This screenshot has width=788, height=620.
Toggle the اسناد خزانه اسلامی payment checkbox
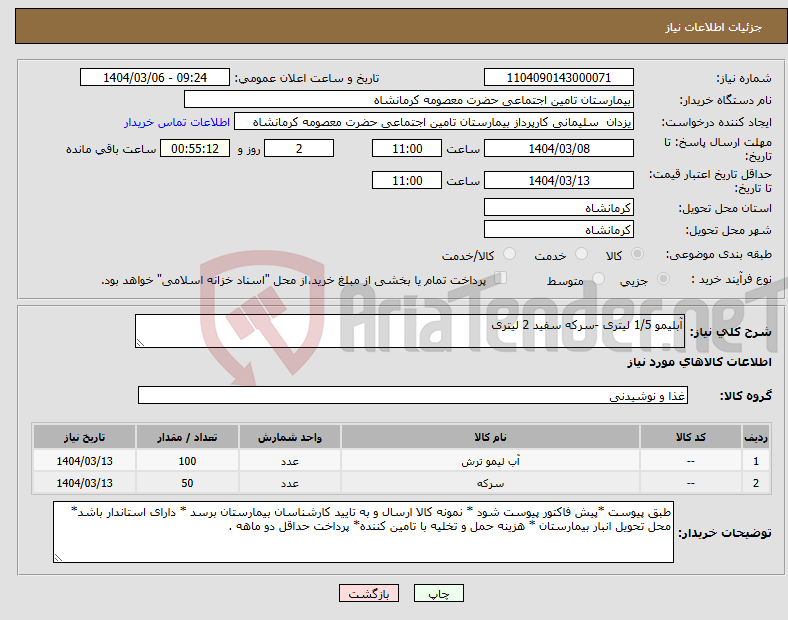tap(501, 278)
